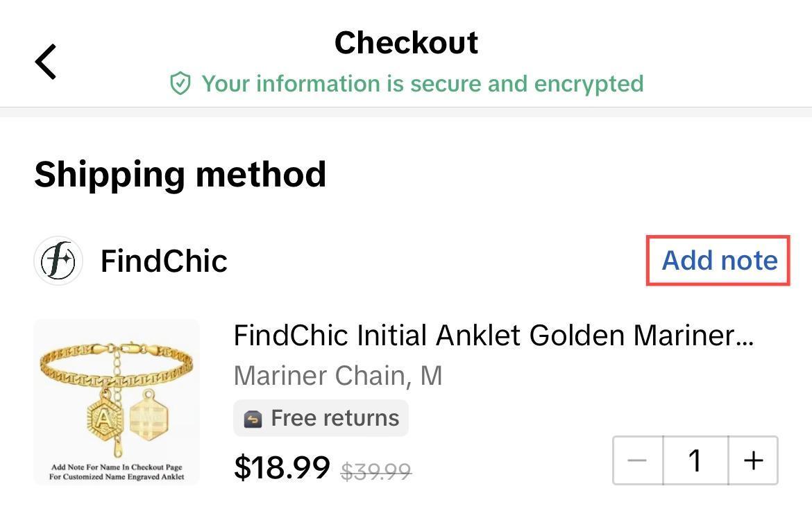Click the green security shield icon
This screenshot has width=812, height=511.
[180, 83]
